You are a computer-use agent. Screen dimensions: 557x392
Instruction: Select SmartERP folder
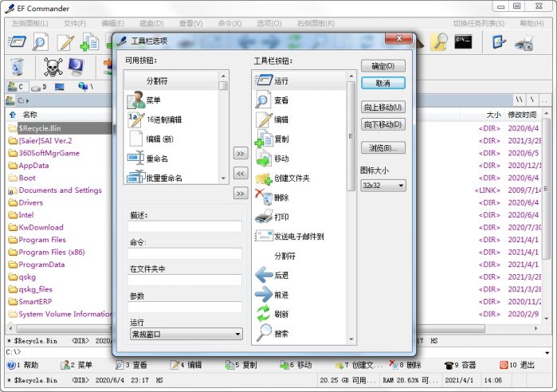pyautogui.click(x=35, y=301)
